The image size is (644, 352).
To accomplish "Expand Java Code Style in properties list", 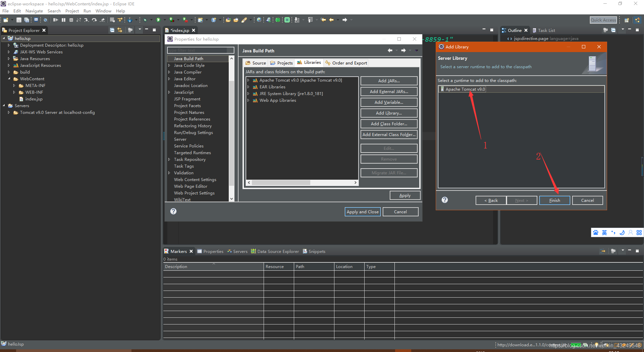I will (x=169, y=65).
